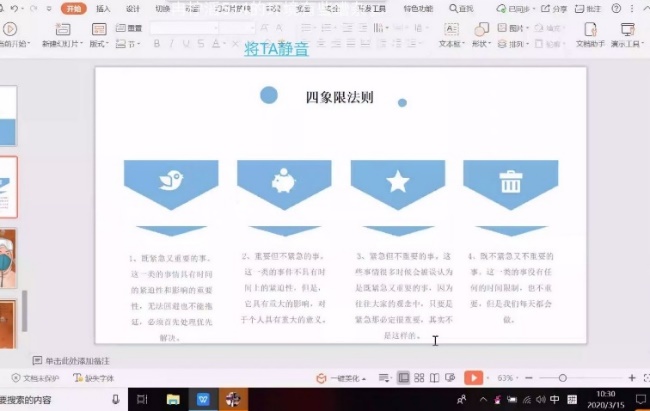Toggle underline formatting
650x411 pixels.
(x=185, y=45)
